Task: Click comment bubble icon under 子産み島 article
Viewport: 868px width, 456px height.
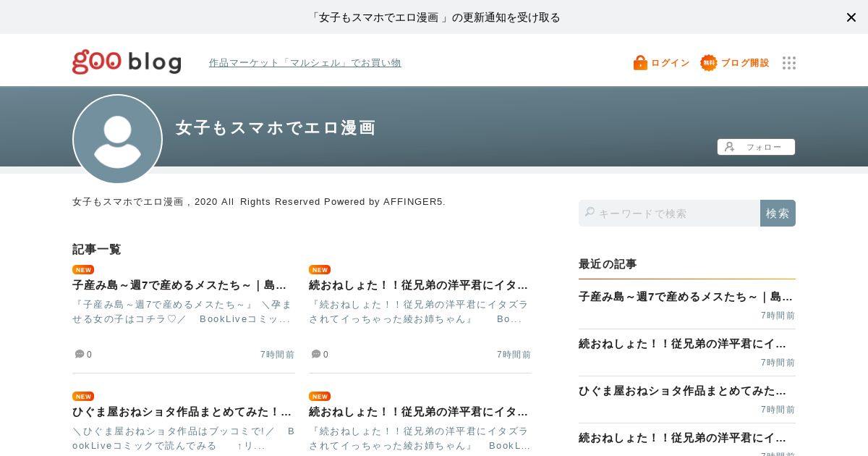Action: (x=80, y=354)
